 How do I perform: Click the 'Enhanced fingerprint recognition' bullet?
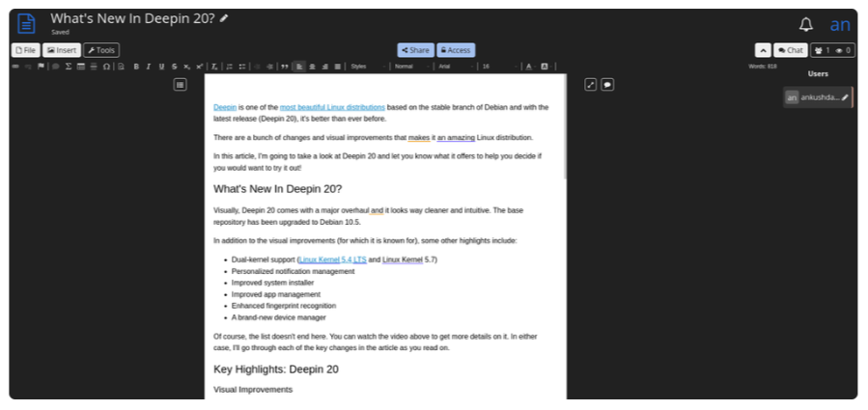(284, 306)
